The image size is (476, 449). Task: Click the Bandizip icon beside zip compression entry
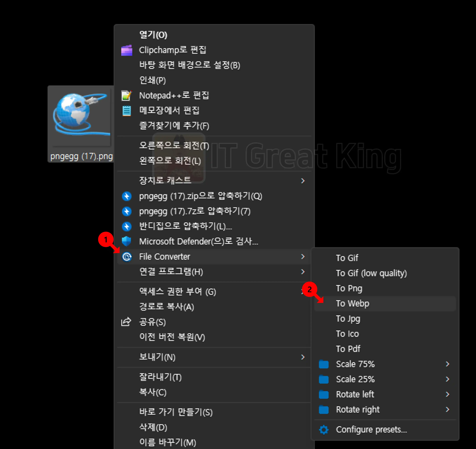coord(127,196)
